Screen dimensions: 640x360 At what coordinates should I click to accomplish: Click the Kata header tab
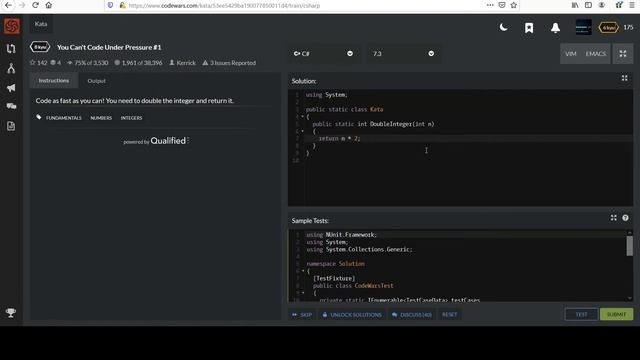point(41,24)
